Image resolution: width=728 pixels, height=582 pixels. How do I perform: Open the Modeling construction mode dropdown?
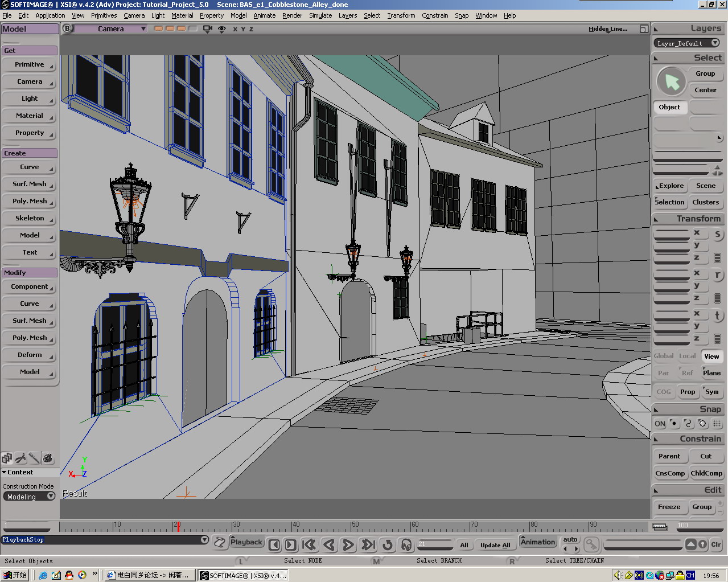click(28, 497)
